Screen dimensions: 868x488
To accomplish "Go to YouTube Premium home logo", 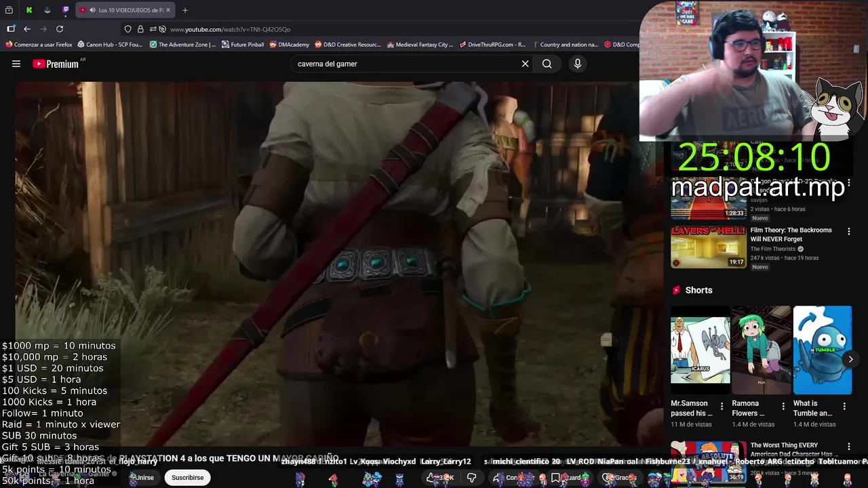I will point(56,64).
